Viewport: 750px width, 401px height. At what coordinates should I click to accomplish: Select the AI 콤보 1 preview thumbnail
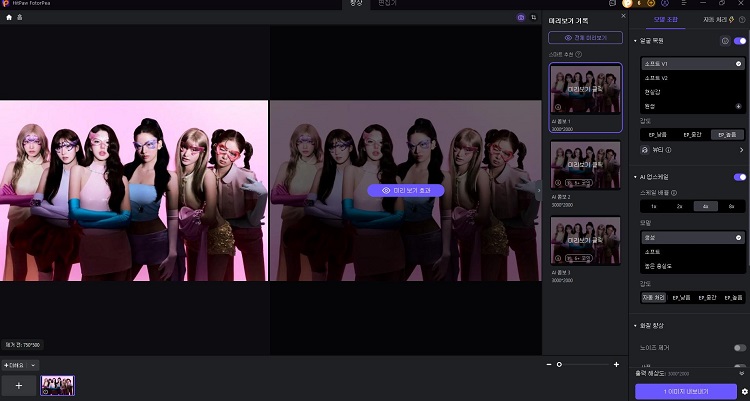click(x=585, y=89)
